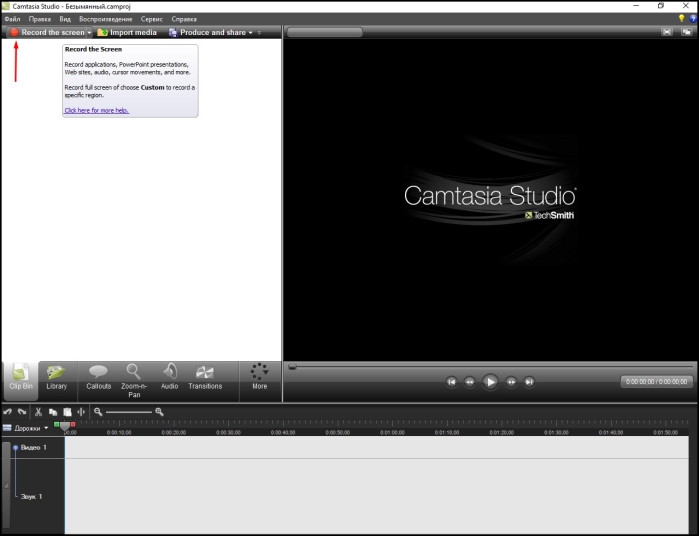Viewport: 699px width, 536px height.
Task: Paste into the timeline
Action: [x=67, y=412]
